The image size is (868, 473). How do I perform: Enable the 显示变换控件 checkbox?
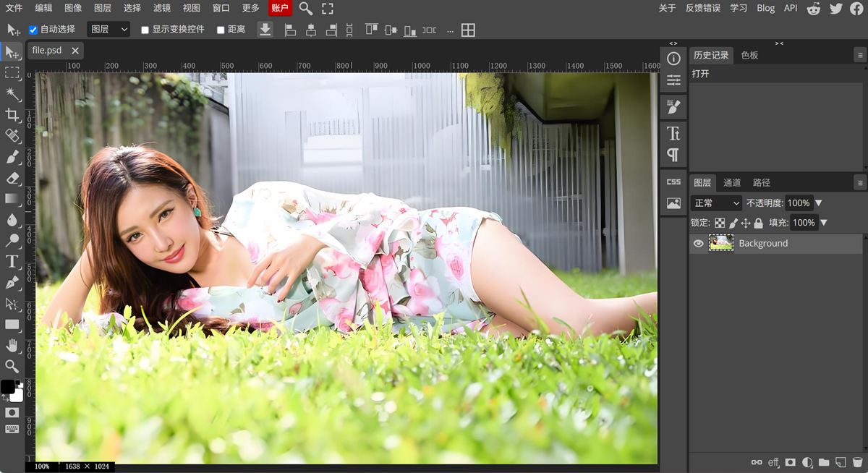145,30
